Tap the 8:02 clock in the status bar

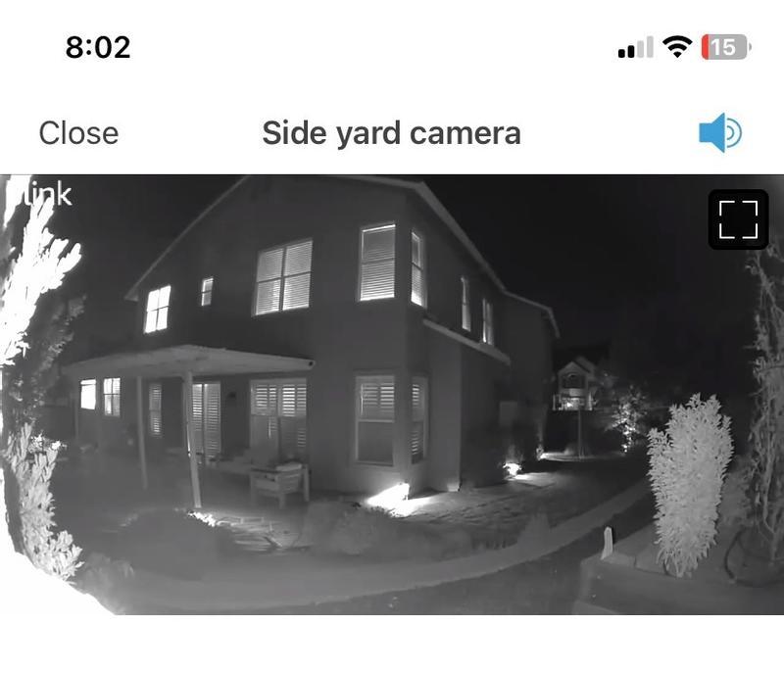98,47
